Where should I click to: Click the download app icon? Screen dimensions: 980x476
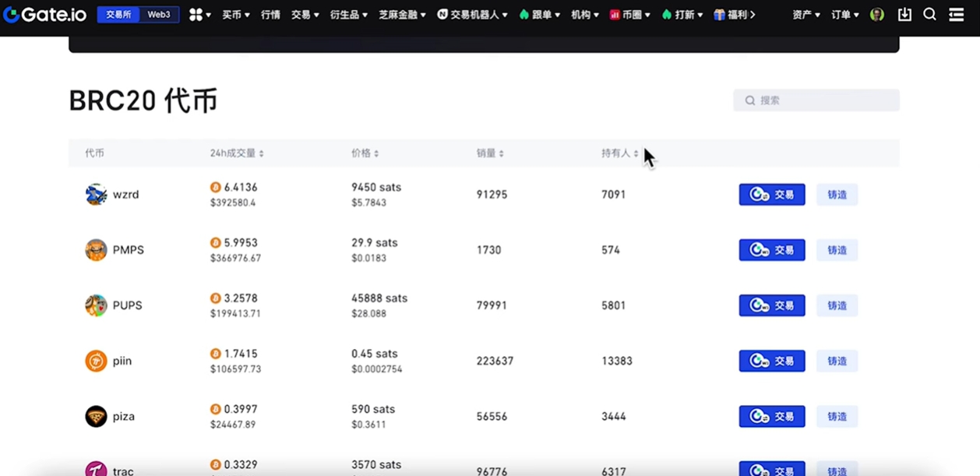pos(904,15)
